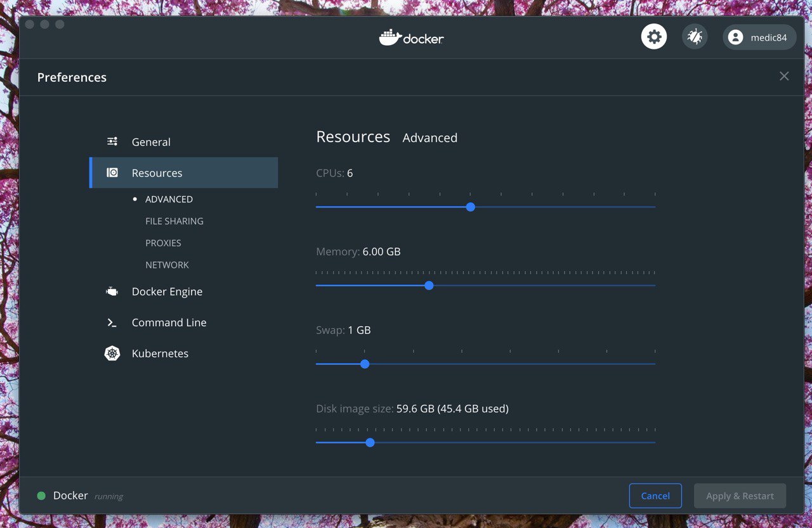Screen dimensions: 812x528
Task: Click the Apply & Restart button
Action: click(740, 496)
